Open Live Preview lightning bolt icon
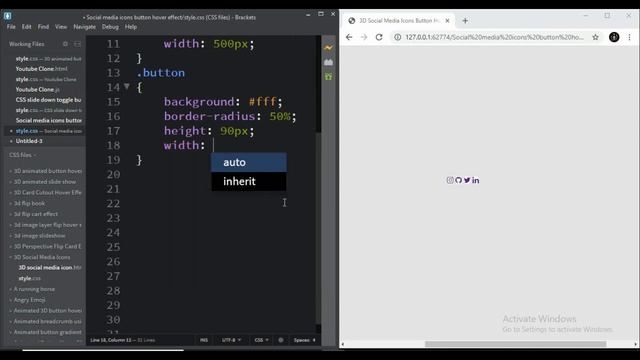Screen dimensions: 640x360 (x=328, y=48)
